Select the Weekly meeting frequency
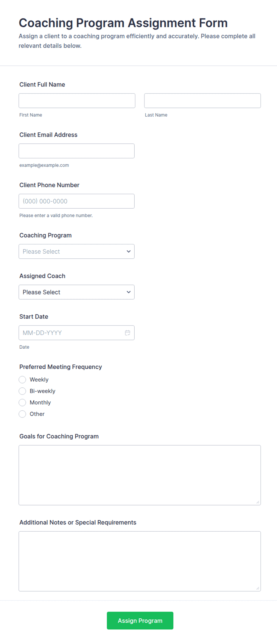This screenshot has height=644, width=277. [22, 380]
